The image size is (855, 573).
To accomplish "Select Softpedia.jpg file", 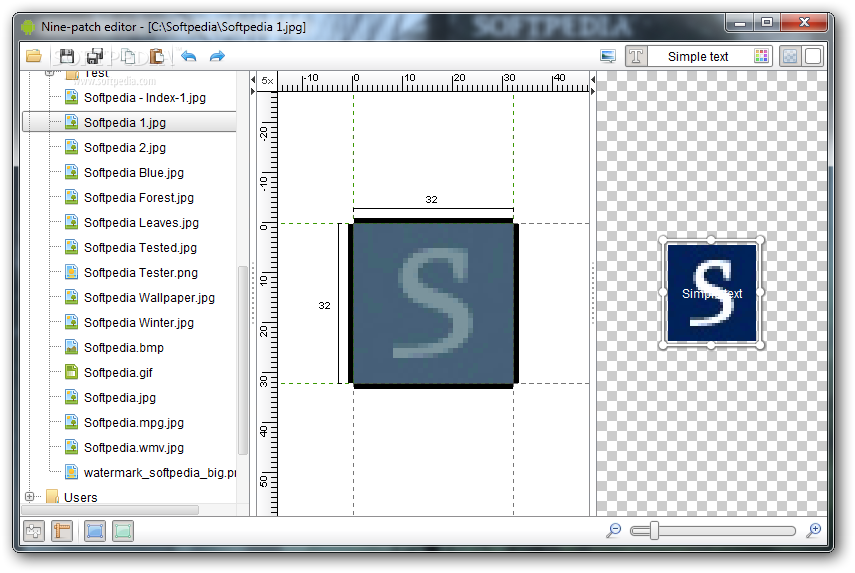I will [x=119, y=398].
